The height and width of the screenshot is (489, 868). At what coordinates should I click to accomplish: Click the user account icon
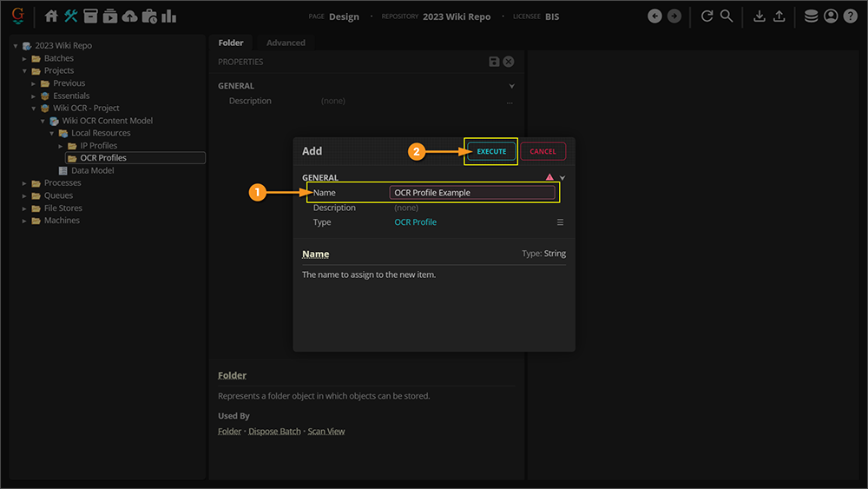pos(831,16)
